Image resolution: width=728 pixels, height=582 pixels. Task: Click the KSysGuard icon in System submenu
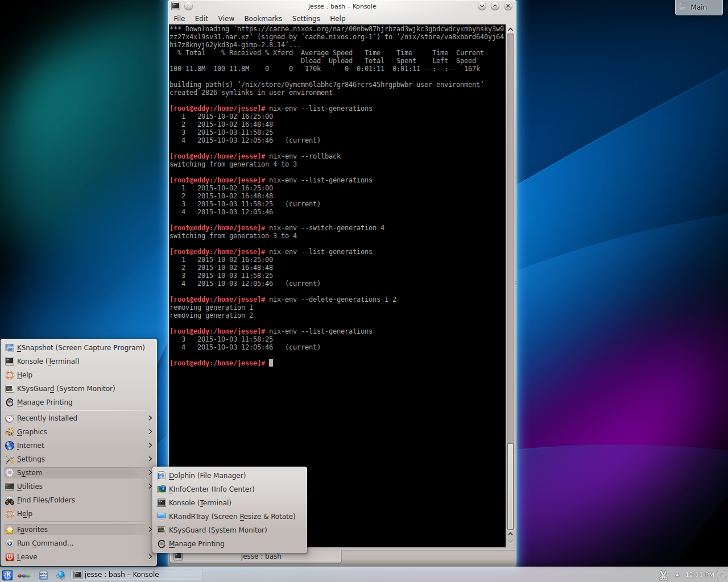click(x=162, y=530)
